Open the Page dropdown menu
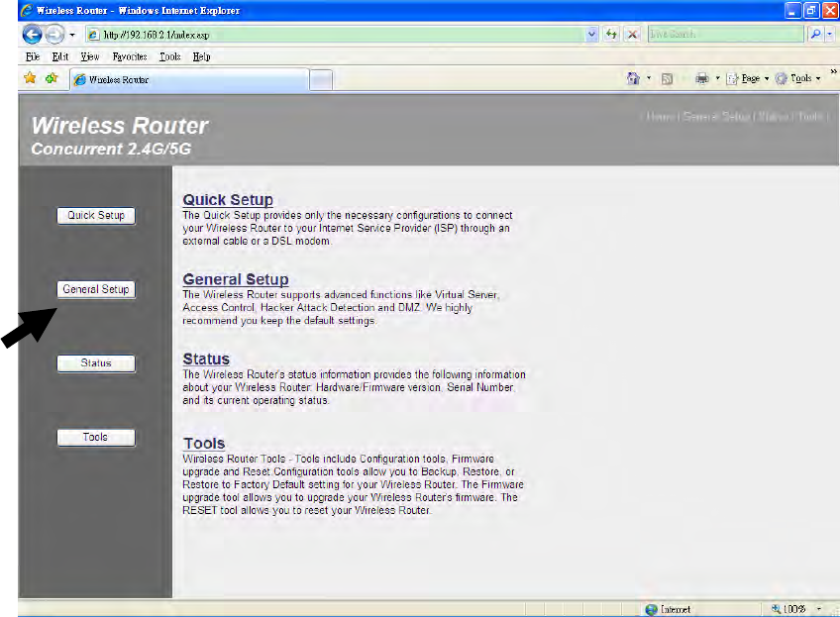Viewport: 840px width, 617px height. [748, 78]
